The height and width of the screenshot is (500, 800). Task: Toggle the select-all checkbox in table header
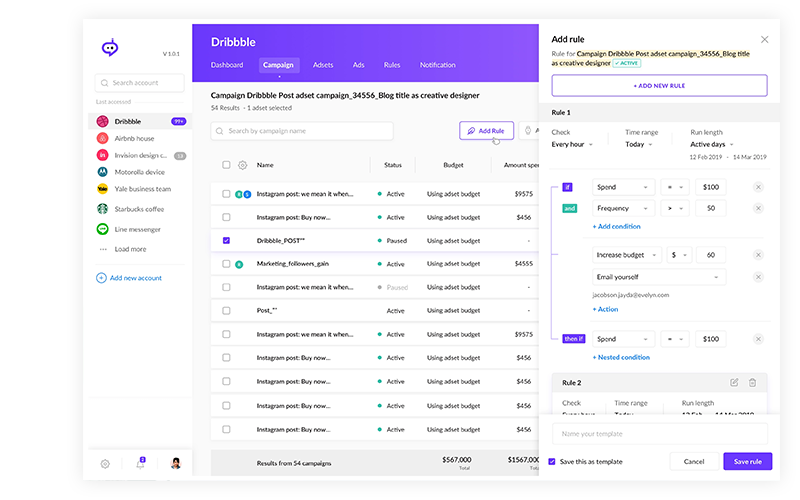tap(226, 165)
